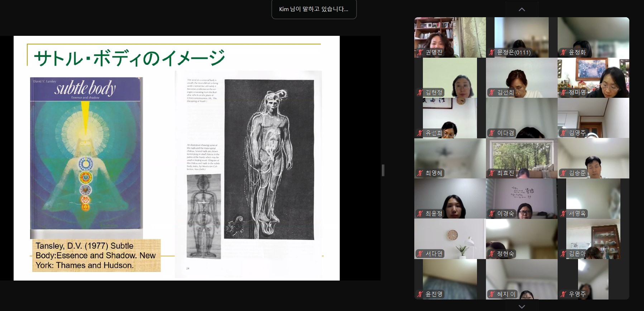Click the name label 정현숙
The width and height of the screenshot is (644, 311).
click(506, 254)
